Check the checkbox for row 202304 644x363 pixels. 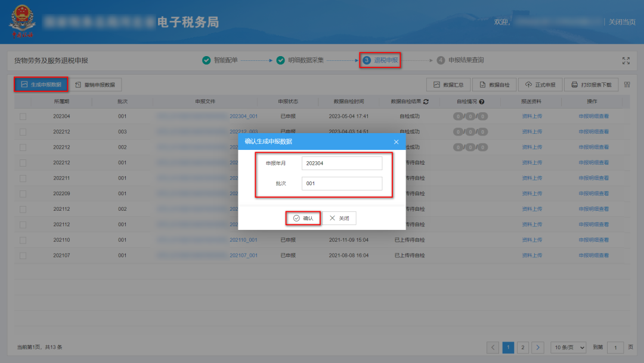click(x=23, y=116)
